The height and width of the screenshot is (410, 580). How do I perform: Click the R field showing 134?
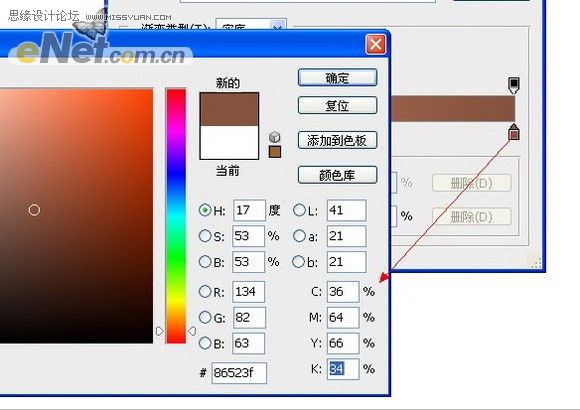click(249, 292)
